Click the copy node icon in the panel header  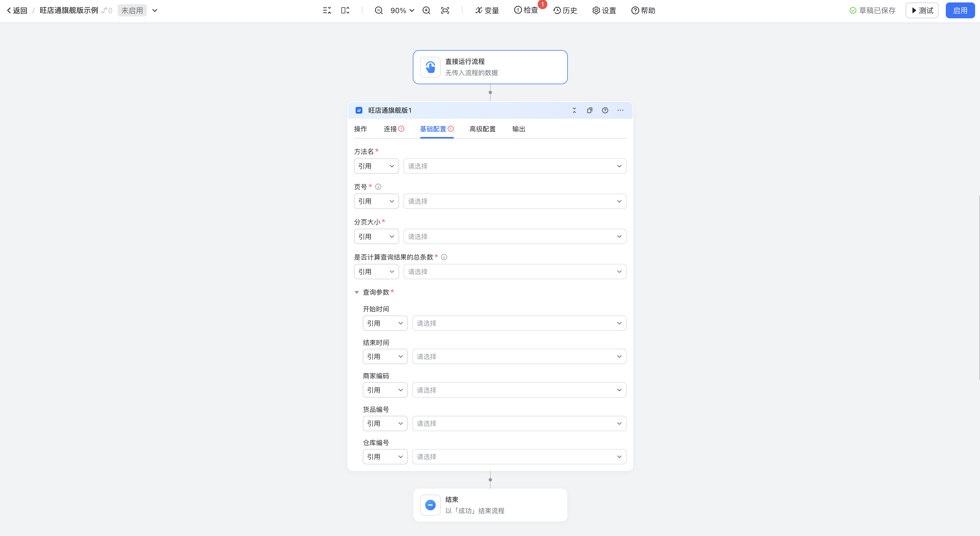tap(589, 110)
